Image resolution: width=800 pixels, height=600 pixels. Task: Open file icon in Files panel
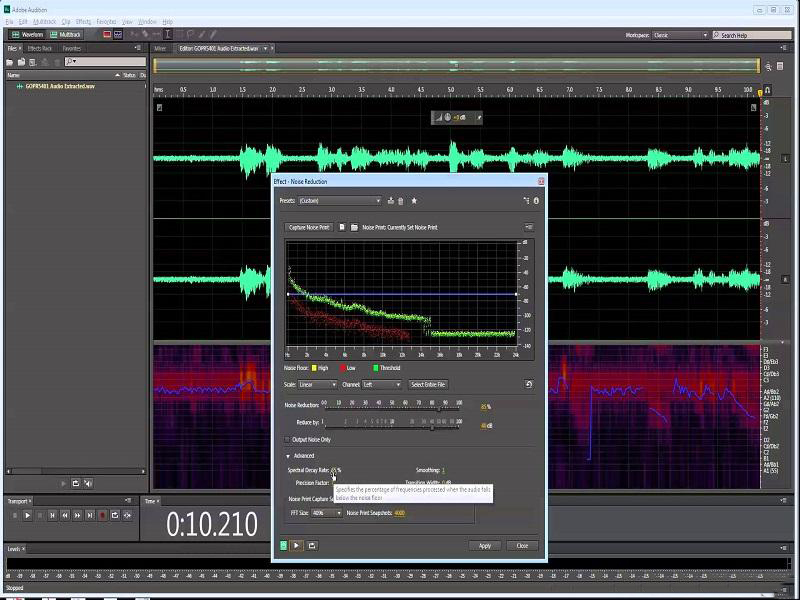click(10, 62)
